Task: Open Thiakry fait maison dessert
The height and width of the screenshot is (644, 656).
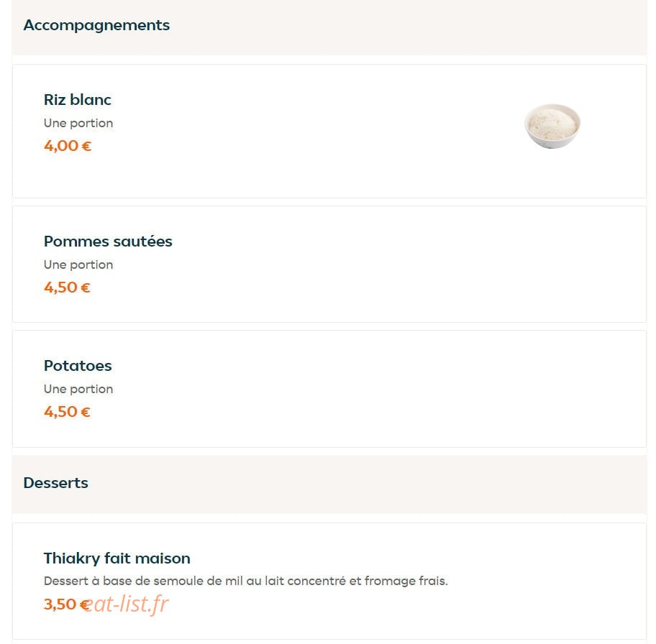Action: click(117, 558)
